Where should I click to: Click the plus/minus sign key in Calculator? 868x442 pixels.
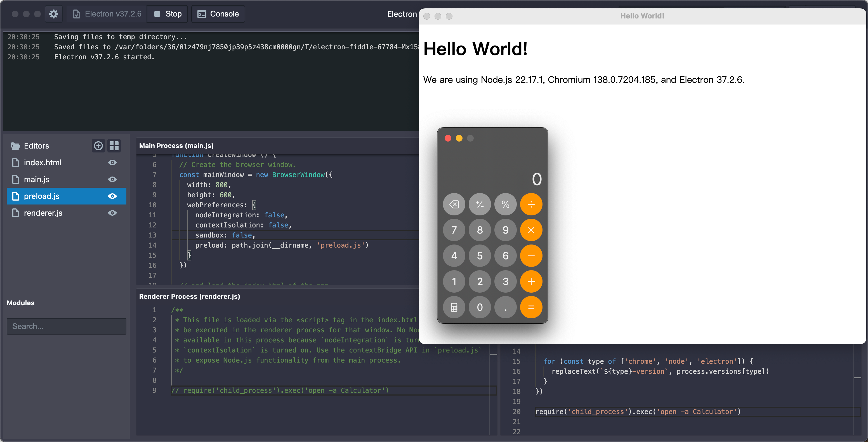[480, 204]
